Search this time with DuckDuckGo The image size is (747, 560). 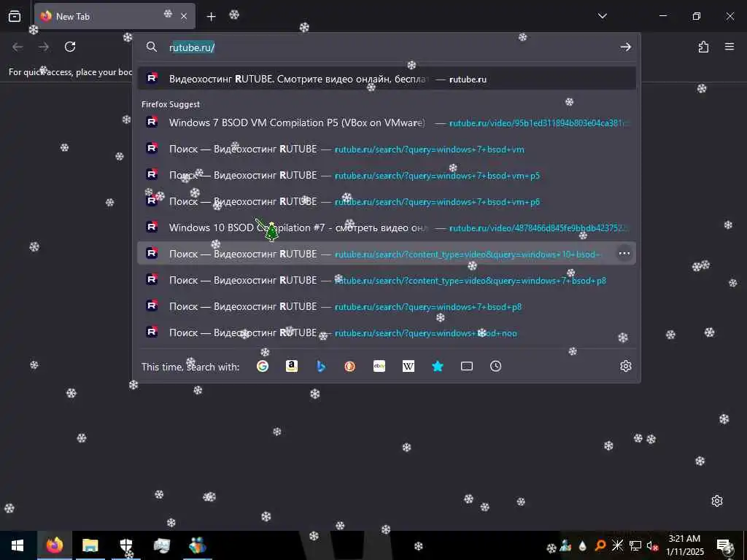[x=349, y=366]
